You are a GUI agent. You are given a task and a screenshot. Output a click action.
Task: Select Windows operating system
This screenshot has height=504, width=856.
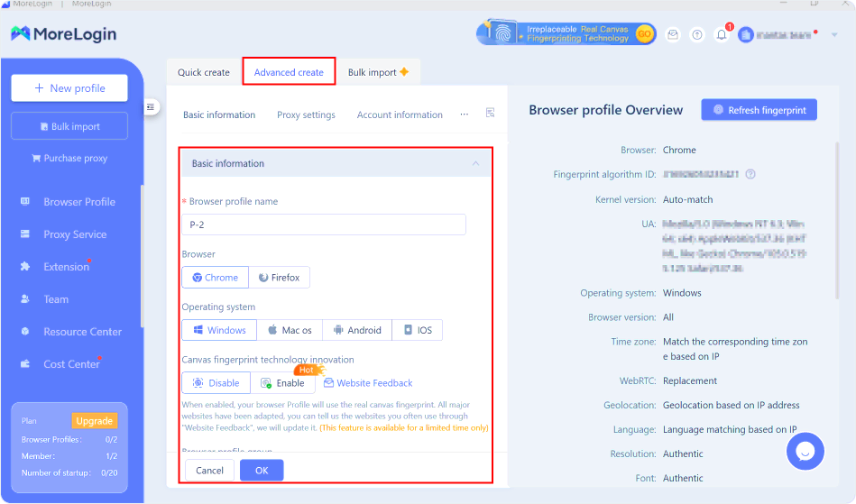tap(219, 330)
